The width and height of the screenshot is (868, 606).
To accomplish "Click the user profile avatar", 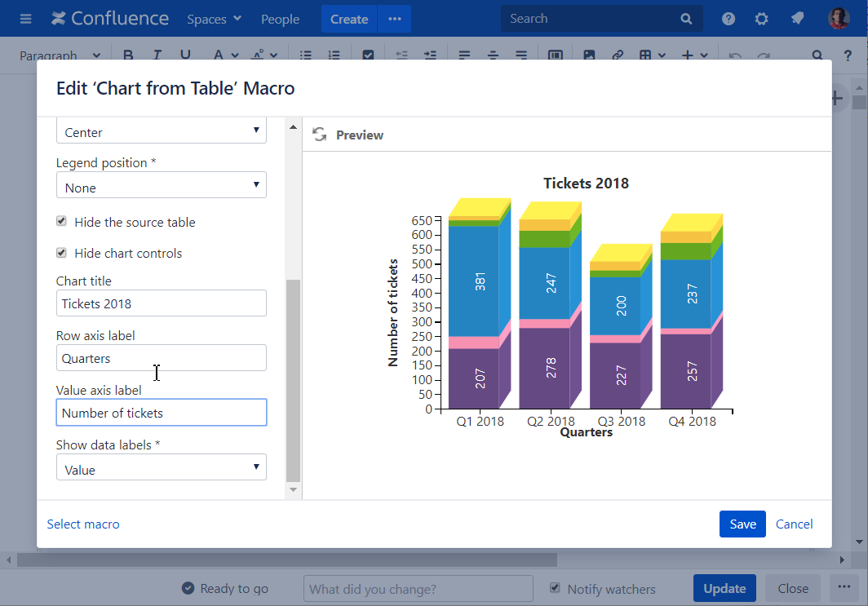I will point(839,19).
